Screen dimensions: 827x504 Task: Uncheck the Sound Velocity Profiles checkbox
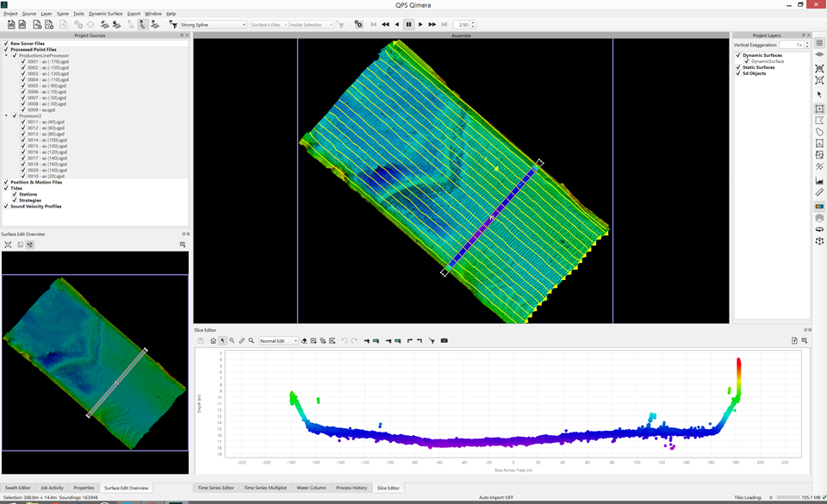(6, 207)
